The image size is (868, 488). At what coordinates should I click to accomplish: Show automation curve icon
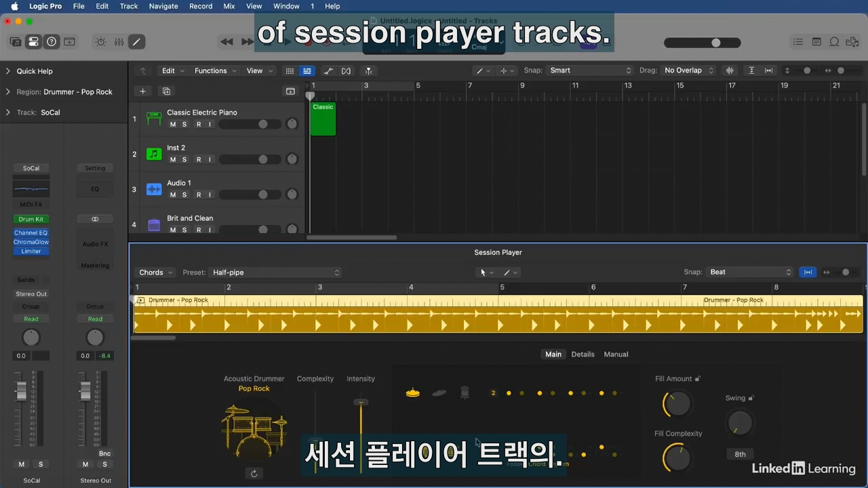pos(328,70)
